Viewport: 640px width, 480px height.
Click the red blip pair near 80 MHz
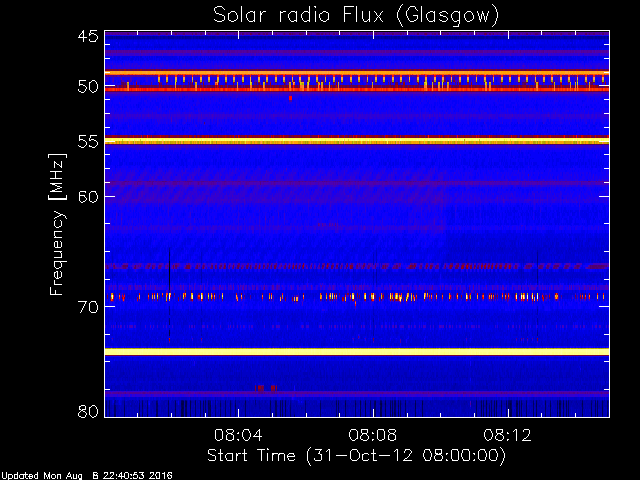266,388
